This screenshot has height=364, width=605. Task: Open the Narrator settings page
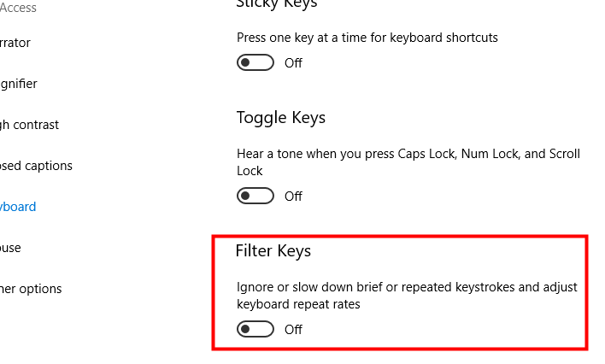(15, 42)
